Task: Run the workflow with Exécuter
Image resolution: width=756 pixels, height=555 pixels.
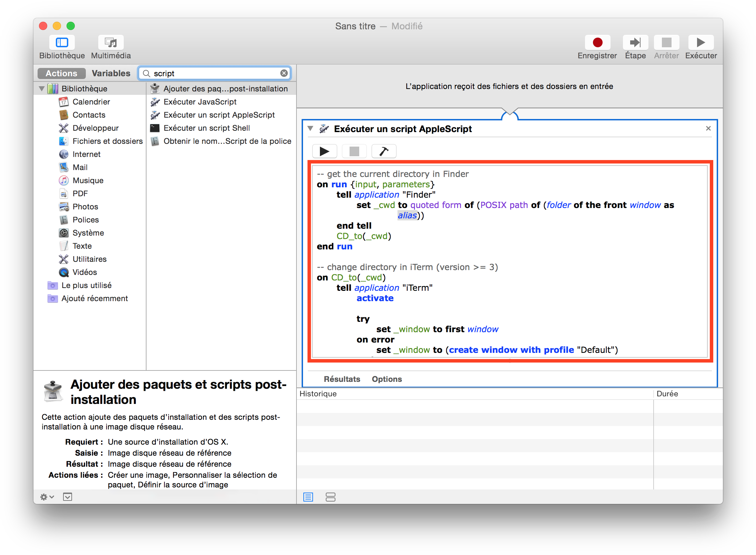Action: (700, 43)
